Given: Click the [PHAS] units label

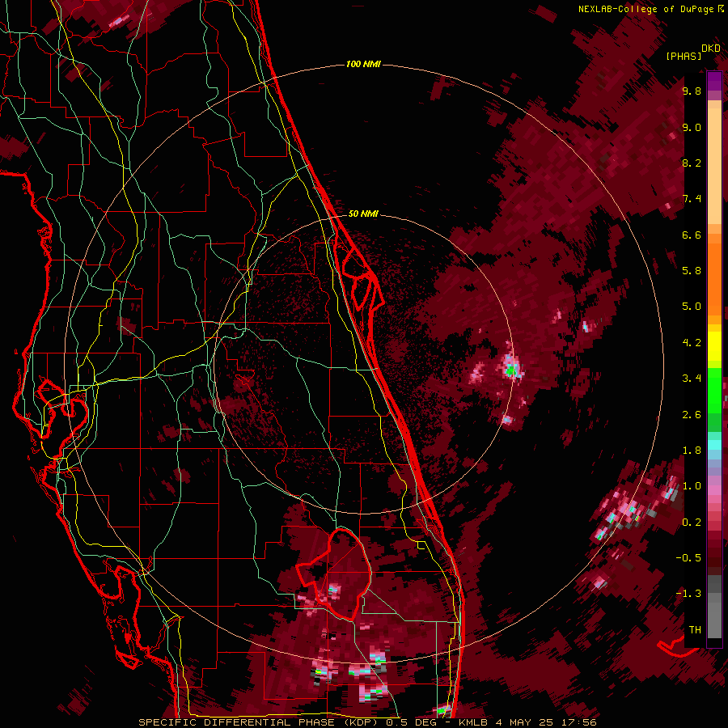Looking at the screenshot, I should pos(684,56).
